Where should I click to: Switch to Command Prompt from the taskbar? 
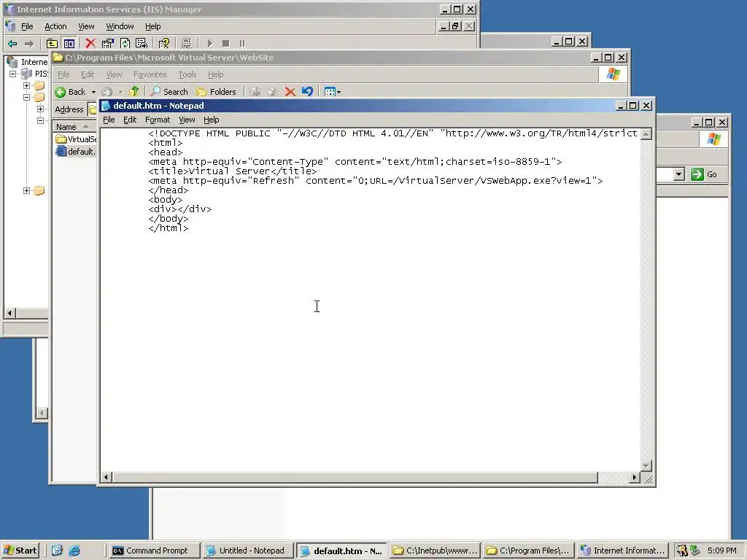click(x=154, y=551)
